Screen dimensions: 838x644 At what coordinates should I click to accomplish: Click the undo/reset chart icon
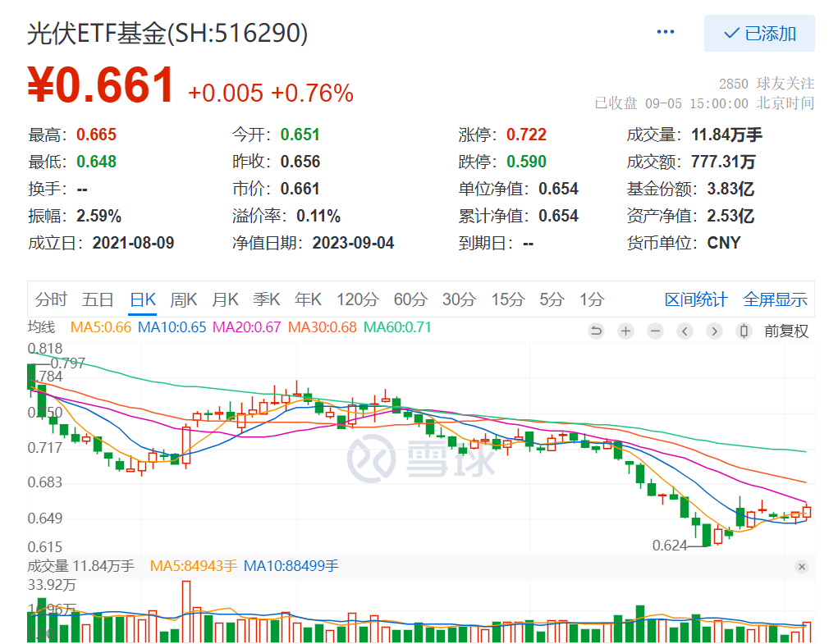pos(597,331)
